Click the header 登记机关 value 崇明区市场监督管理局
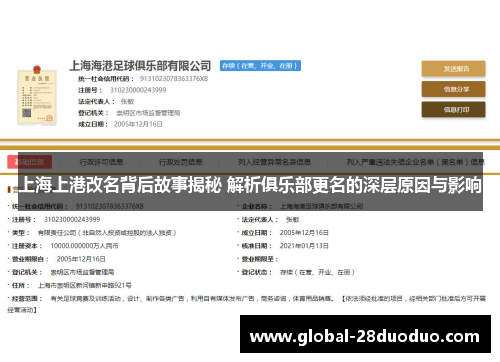500x362 pixels. pyautogui.click(x=148, y=113)
